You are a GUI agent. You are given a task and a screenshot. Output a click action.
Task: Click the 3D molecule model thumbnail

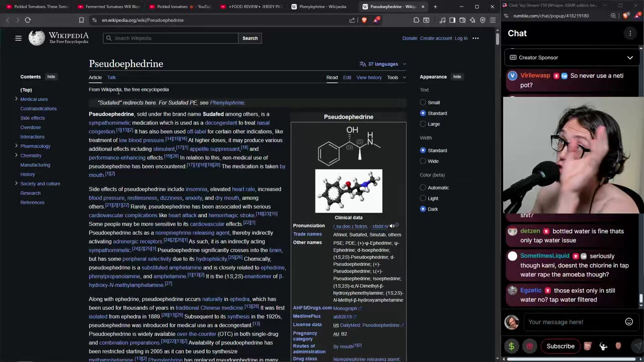pyautogui.click(x=349, y=191)
